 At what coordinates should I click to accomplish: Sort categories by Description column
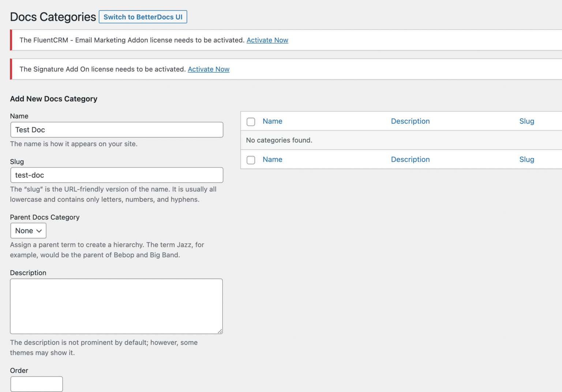(410, 121)
